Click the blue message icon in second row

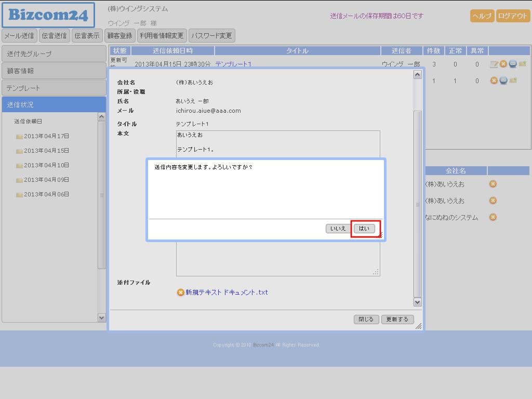(503, 81)
